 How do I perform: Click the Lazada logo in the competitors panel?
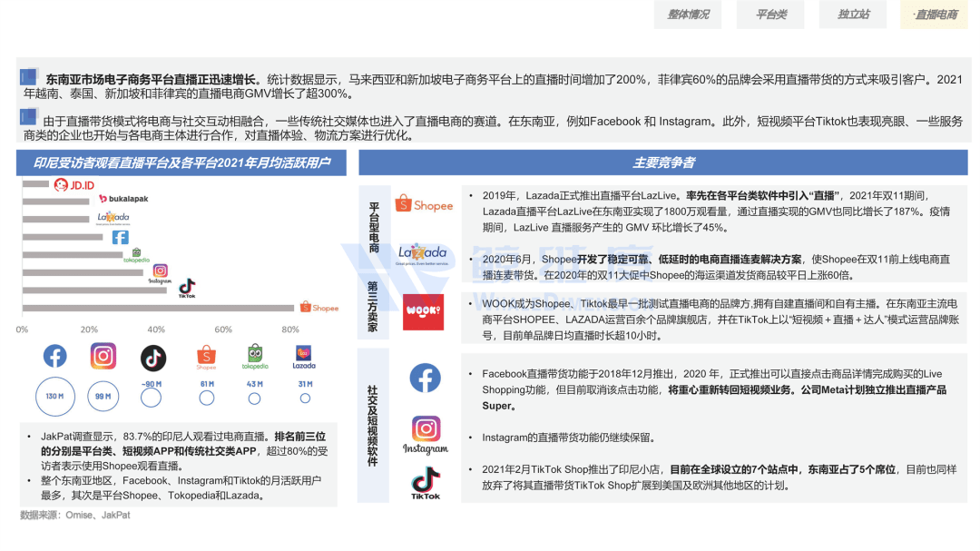click(423, 254)
